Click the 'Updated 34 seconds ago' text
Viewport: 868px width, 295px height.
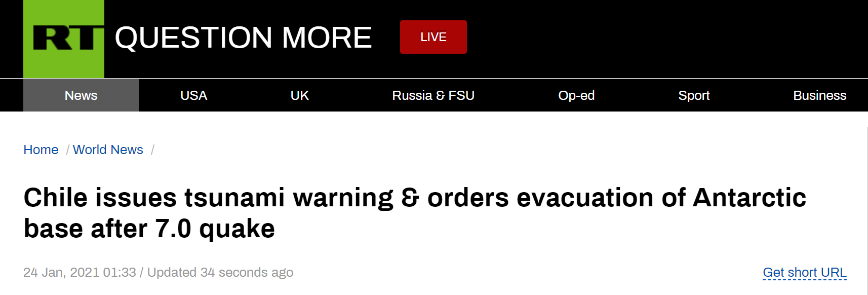(x=220, y=273)
